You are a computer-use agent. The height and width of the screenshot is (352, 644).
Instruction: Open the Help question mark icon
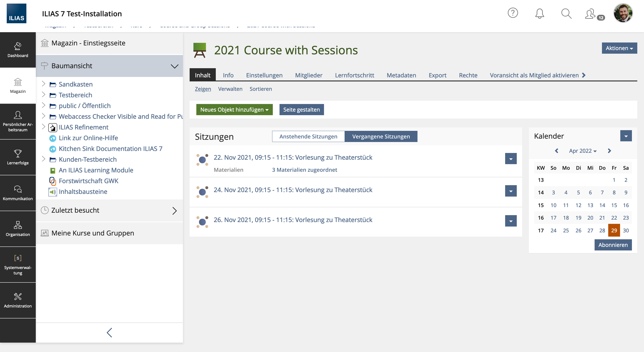tap(513, 13)
